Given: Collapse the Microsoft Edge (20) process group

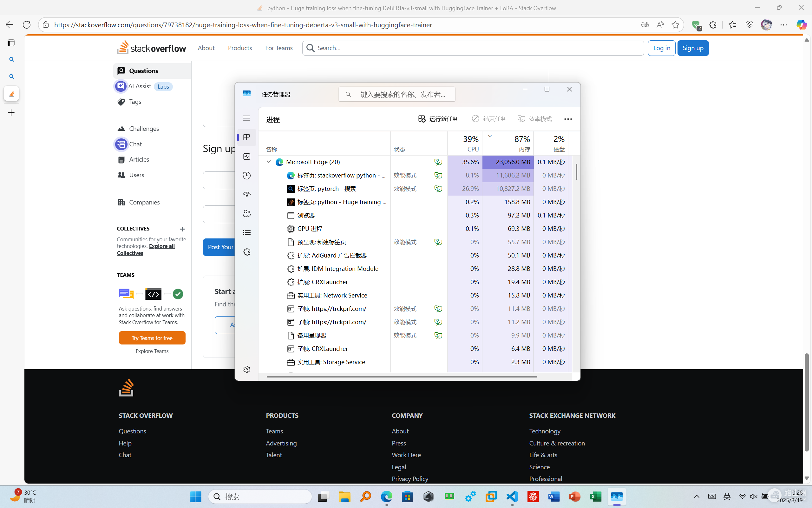Looking at the screenshot, I should tap(269, 162).
